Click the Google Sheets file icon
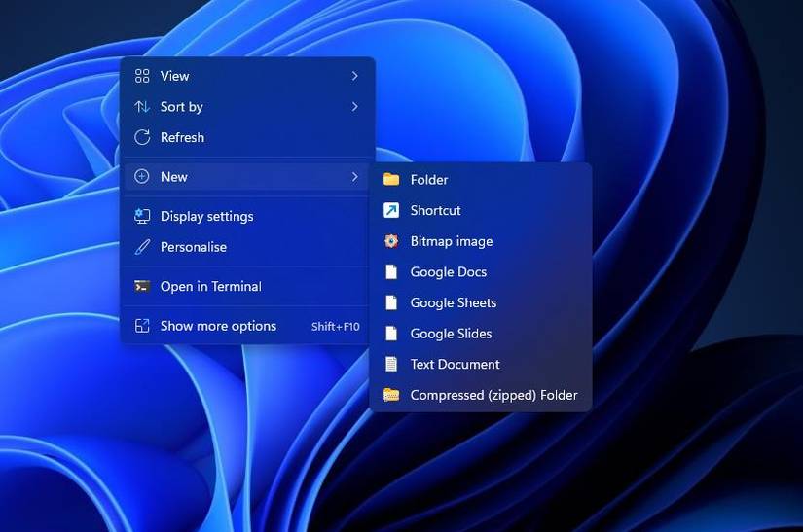The height and width of the screenshot is (532, 803). [391, 302]
